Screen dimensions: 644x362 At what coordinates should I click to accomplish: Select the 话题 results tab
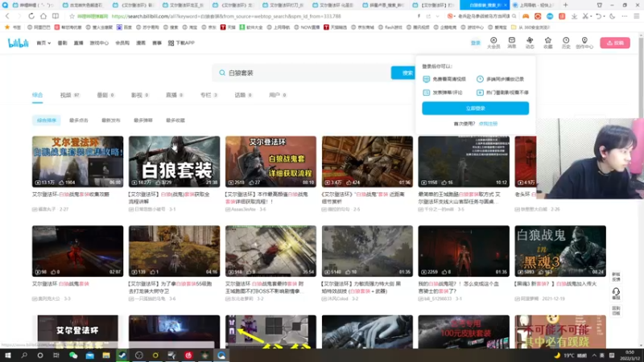pos(243,95)
